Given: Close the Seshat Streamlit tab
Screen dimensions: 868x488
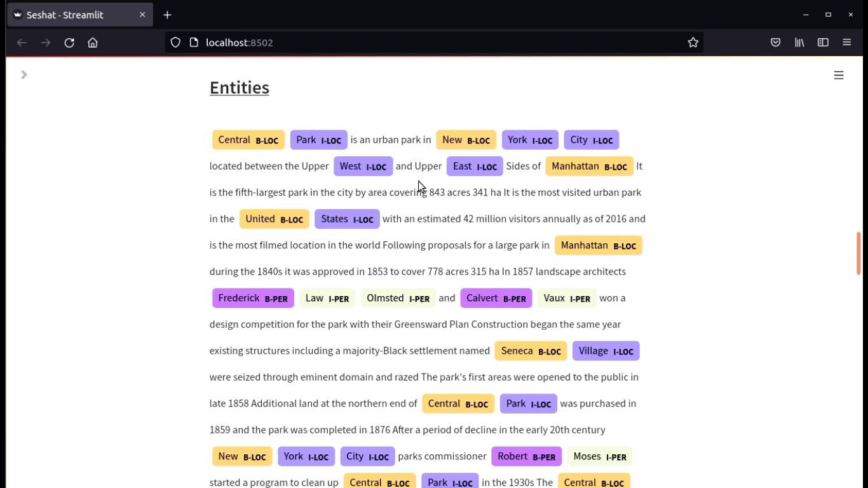Looking at the screenshot, I should (x=142, y=15).
